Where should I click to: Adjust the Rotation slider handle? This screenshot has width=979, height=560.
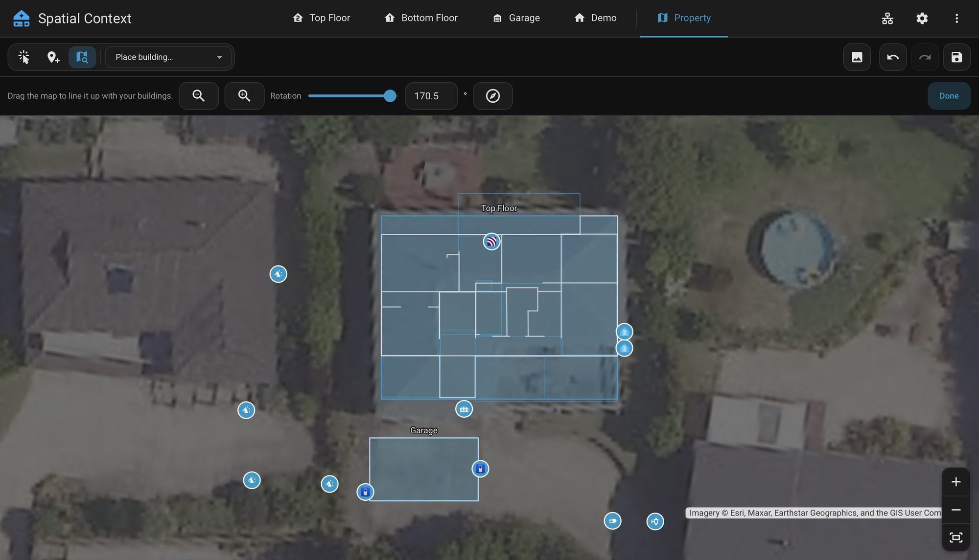(x=390, y=96)
